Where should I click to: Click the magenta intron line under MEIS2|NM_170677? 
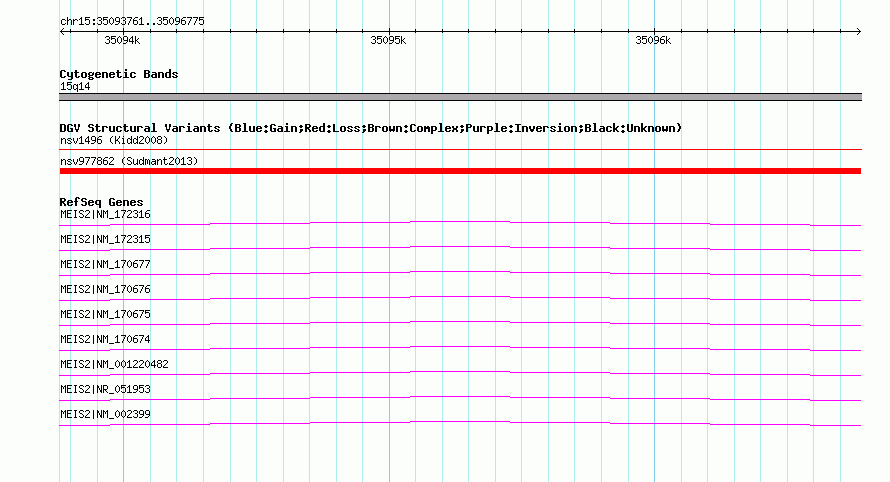(x=460, y=272)
